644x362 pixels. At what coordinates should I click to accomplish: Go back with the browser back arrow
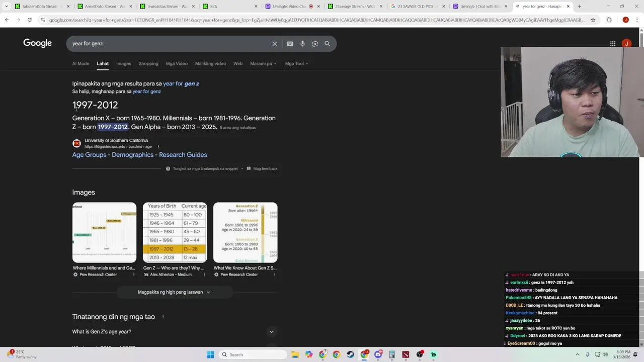tap(7, 20)
